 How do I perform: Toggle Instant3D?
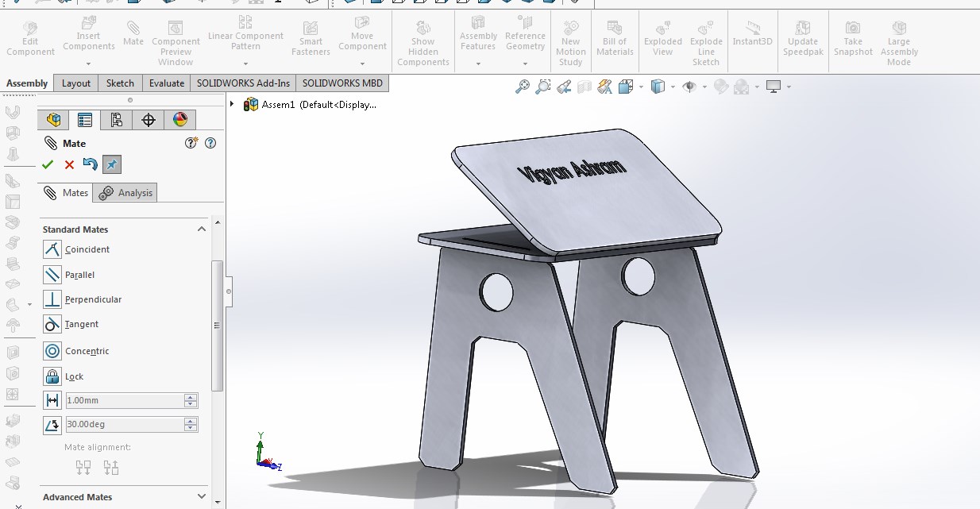click(x=752, y=34)
